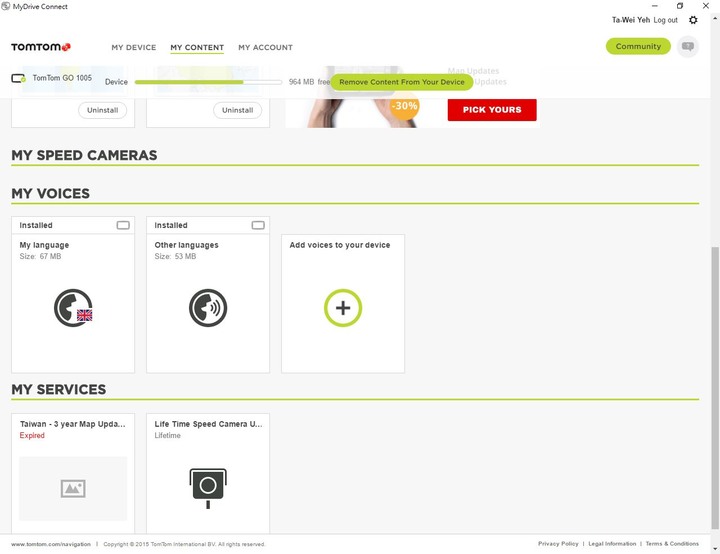
Task: Go to MY DEVICE tab
Action: [134, 47]
